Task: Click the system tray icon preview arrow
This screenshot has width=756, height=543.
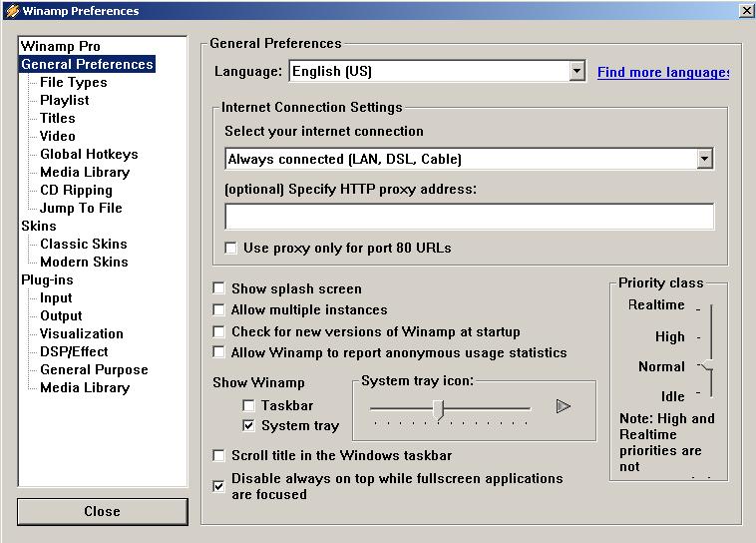Action: (x=563, y=406)
